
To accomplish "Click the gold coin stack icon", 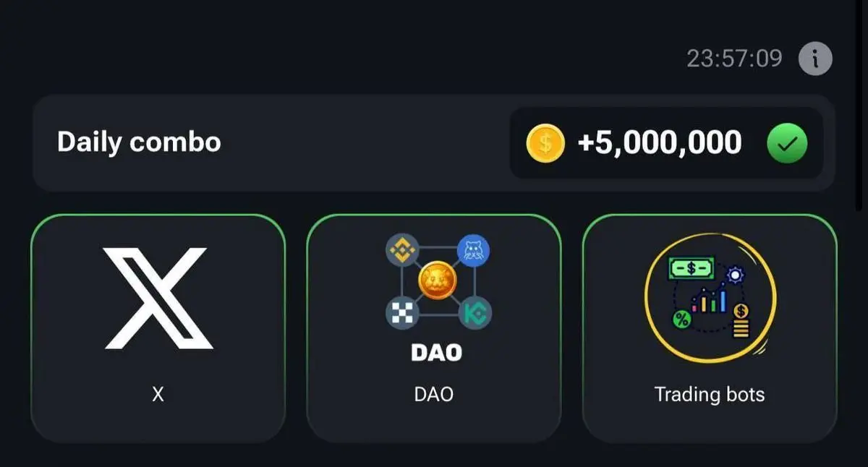I will 741,321.
